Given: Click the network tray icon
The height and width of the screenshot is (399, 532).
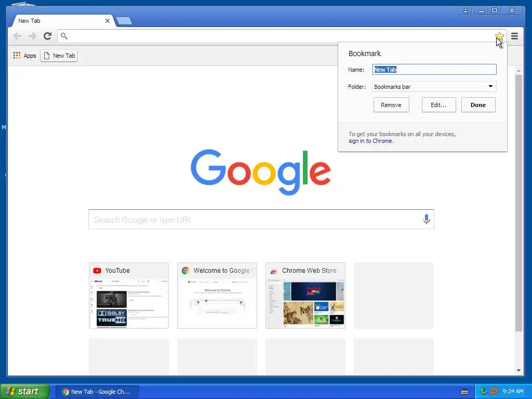Looking at the screenshot, I should (x=484, y=392).
